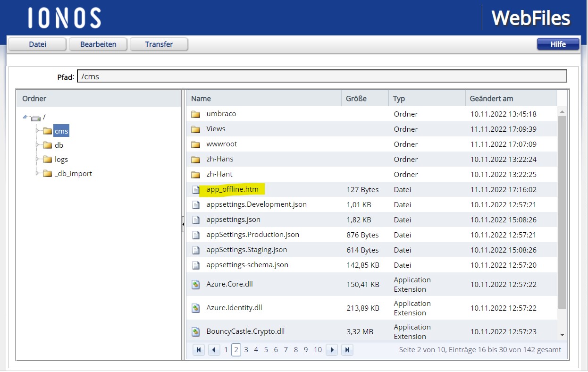This screenshot has width=588, height=372.
Task: Expand the cms folder node
Action: 38,131
